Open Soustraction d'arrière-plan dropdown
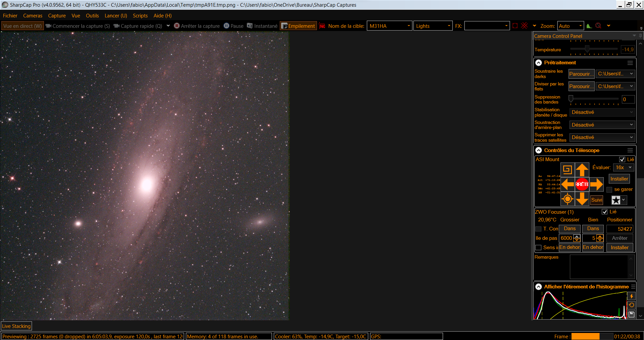Screen dimensions: 644x340 pyautogui.click(x=602, y=125)
